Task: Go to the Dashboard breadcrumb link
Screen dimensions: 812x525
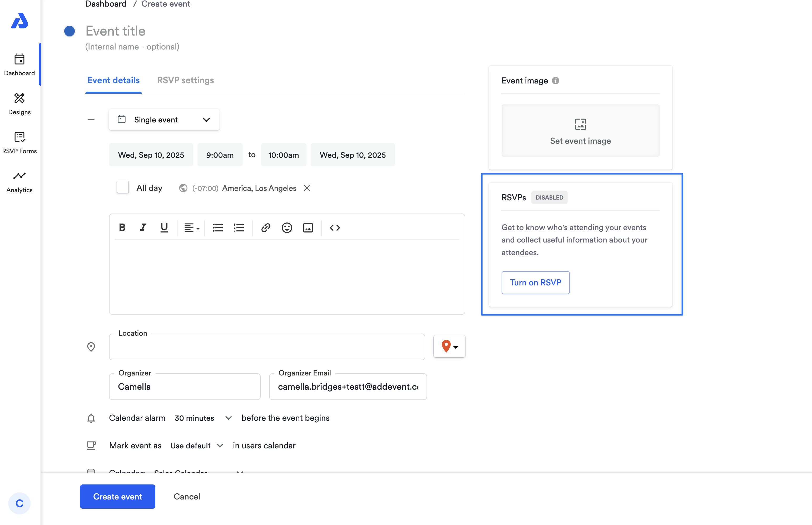Action: (x=106, y=4)
